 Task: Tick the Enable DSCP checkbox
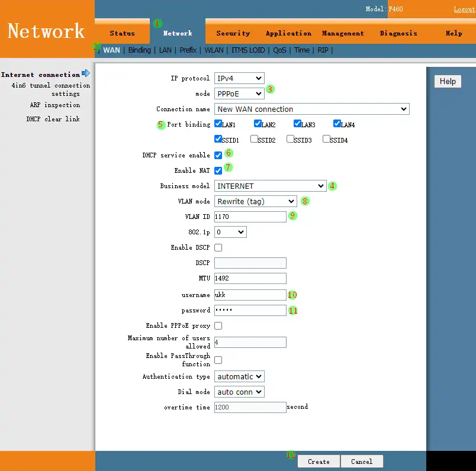click(x=218, y=247)
